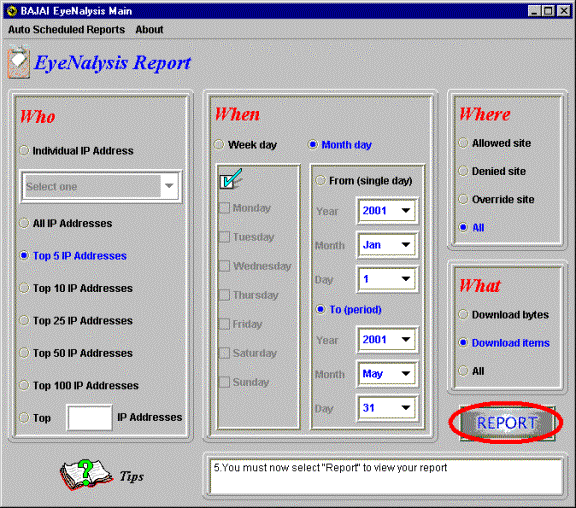The height and width of the screenshot is (508, 576).
Task: Toggle the Tuesday checkbox
Action: [x=224, y=237]
